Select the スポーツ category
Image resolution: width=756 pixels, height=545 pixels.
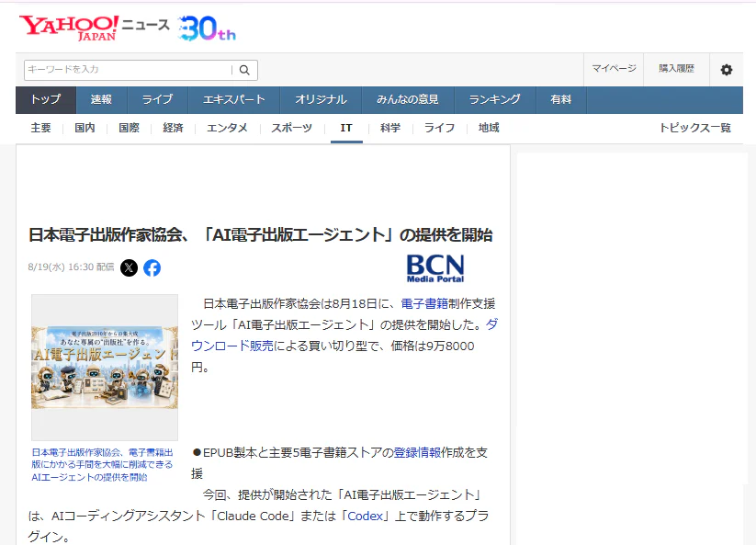(x=292, y=128)
